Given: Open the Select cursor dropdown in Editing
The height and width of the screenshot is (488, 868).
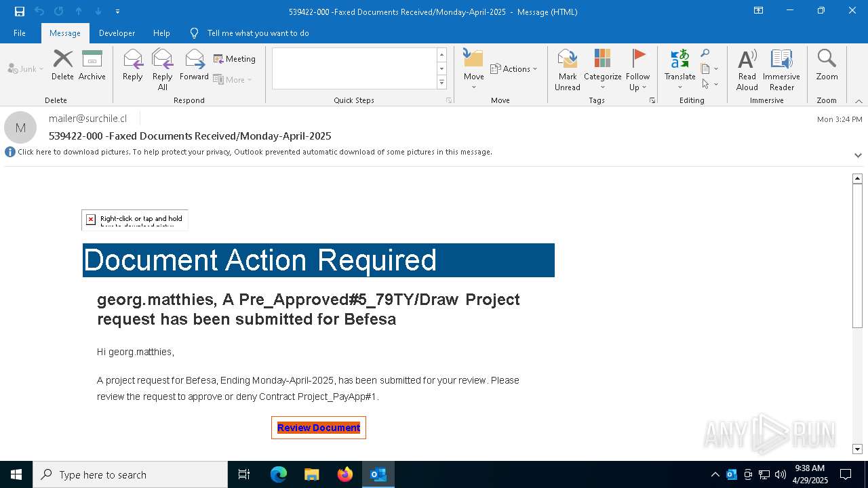Looking at the screenshot, I should 709,84.
